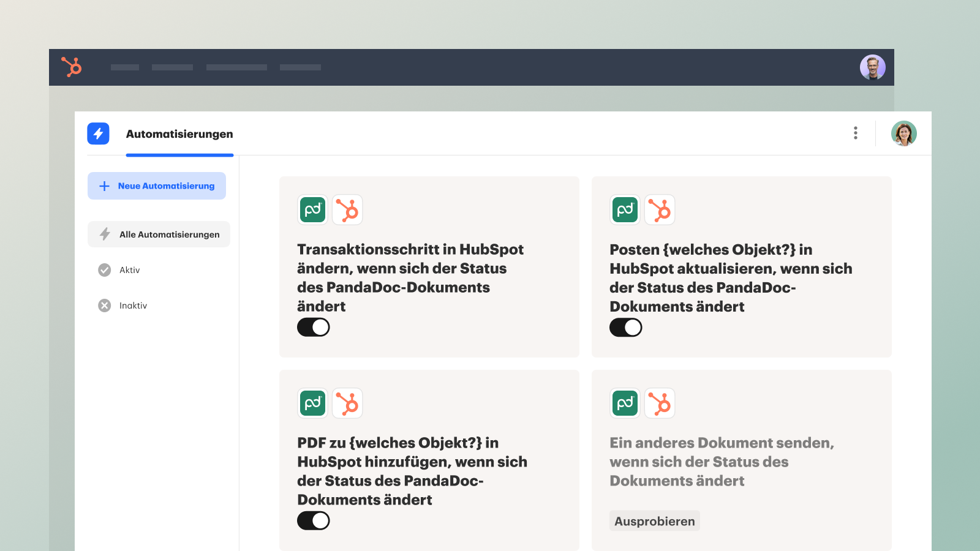The width and height of the screenshot is (980, 551).
Task: Toggle off the Posten aktualisieren automation
Action: tap(626, 328)
